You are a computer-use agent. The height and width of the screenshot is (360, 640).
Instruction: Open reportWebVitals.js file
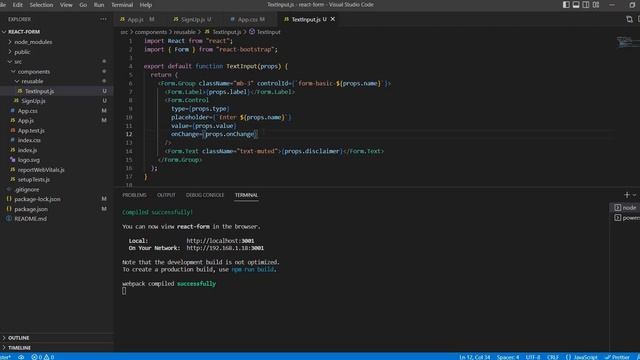point(57,170)
